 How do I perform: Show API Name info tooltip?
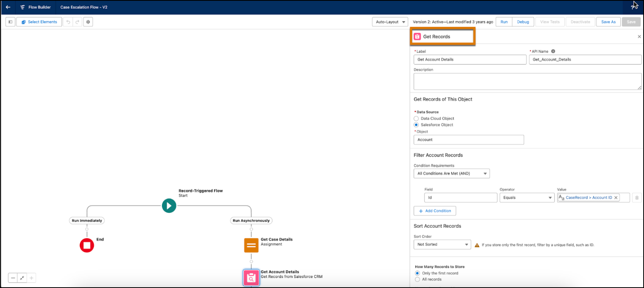click(x=553, y=51)
